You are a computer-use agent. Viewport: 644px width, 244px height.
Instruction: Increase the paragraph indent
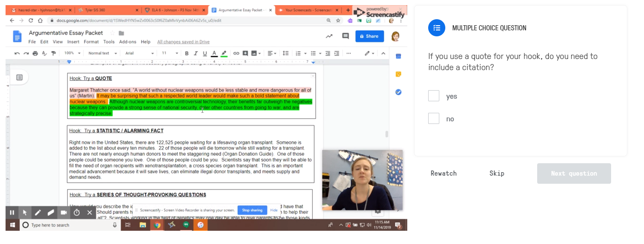(337, 53)
